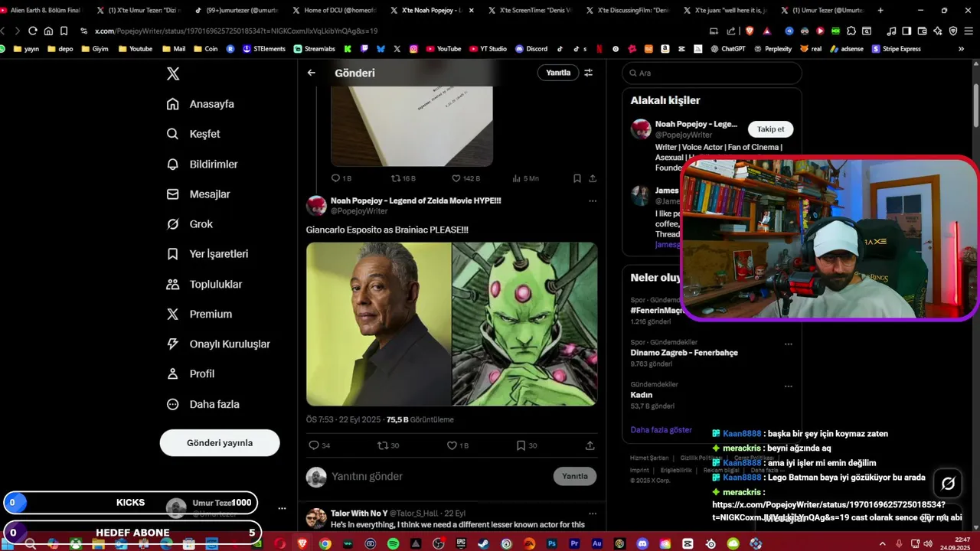Open Premiere Pro from the taskbar

click(x=574, y=544)
